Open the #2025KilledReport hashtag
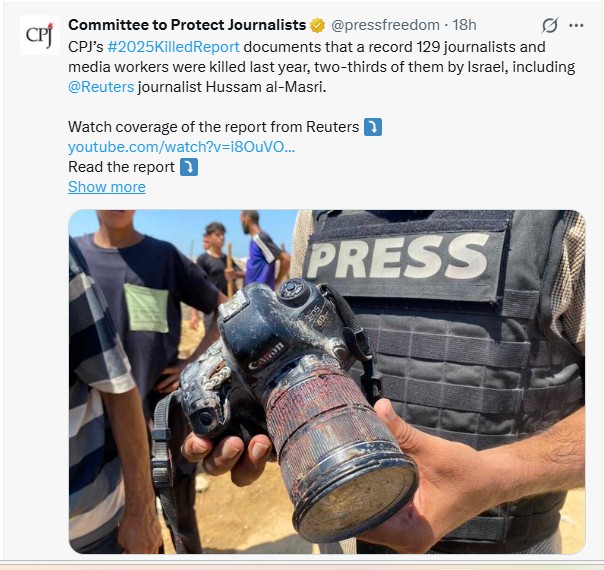This screenshot has width=604, height=570. pyautogui.click(x=173, y=47)
